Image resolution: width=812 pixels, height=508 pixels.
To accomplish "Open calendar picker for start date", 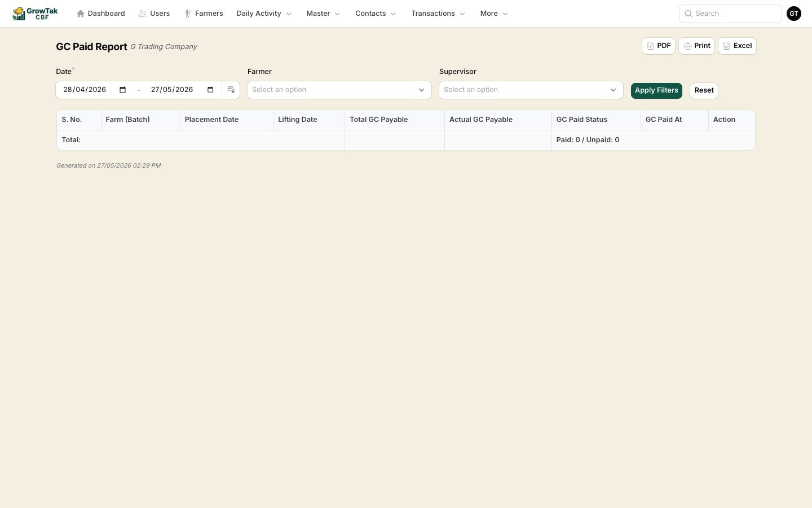I will click(x=123, y=90).
